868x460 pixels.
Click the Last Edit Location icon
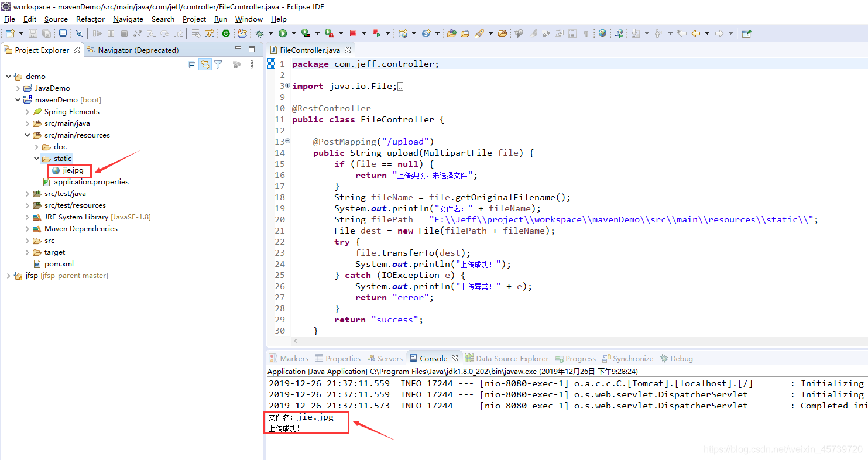(x=681, y=33)
